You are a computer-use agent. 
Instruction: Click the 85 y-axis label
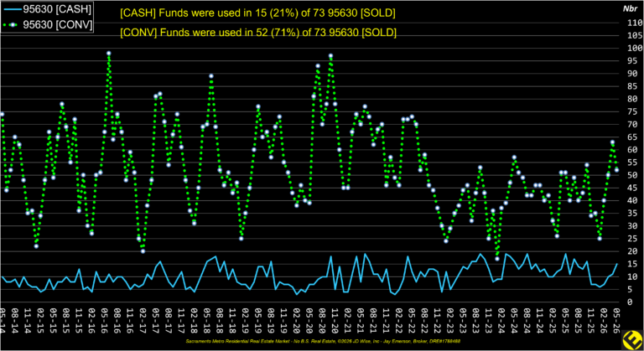[632, 86]
